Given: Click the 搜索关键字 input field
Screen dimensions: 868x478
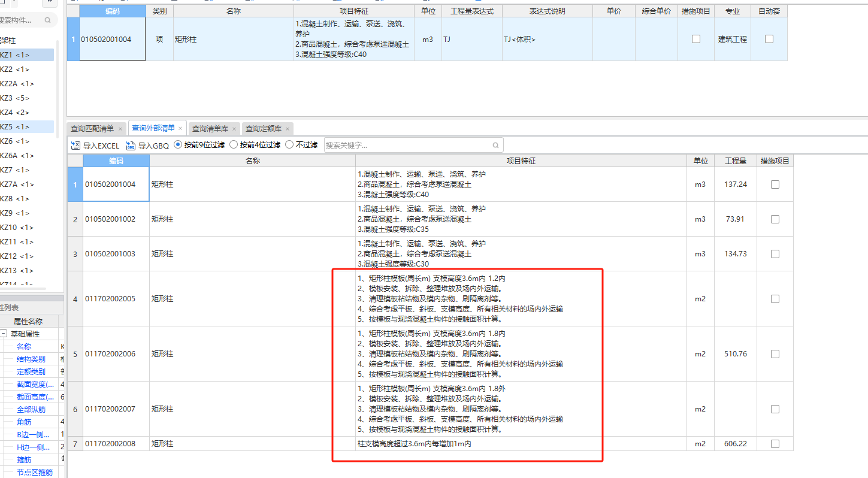Looking at the screenshot, I should click(x=414, y=145).
